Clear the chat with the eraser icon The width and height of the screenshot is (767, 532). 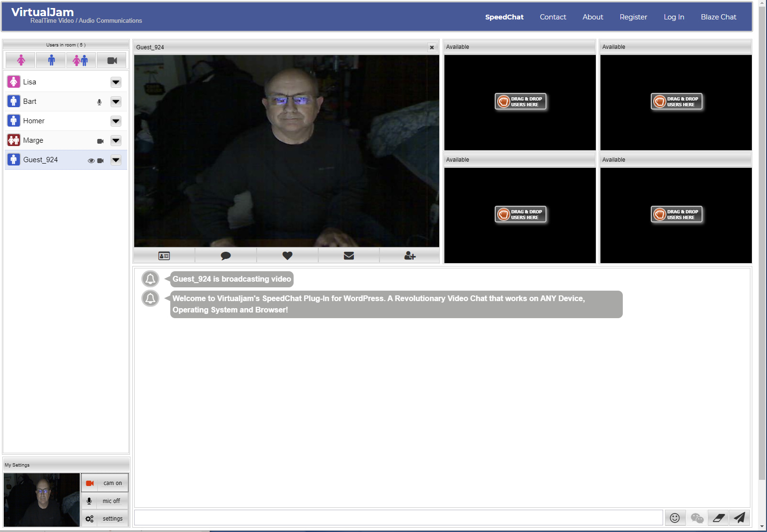718,517
